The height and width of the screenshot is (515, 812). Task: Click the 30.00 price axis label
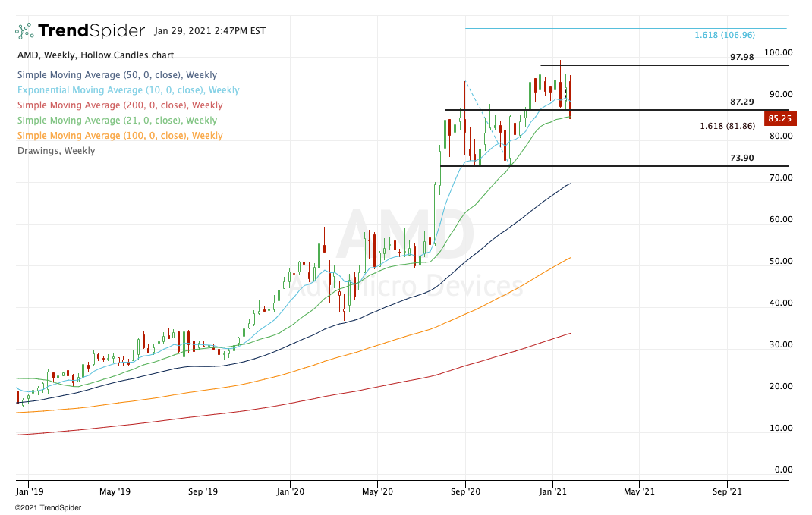(x=781, y=344)
